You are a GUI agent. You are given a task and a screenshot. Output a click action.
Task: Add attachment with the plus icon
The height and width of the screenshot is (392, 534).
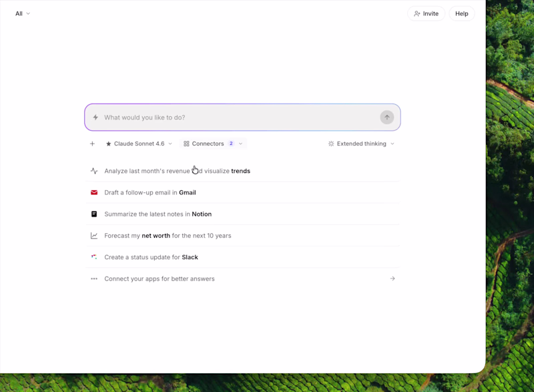92,144
